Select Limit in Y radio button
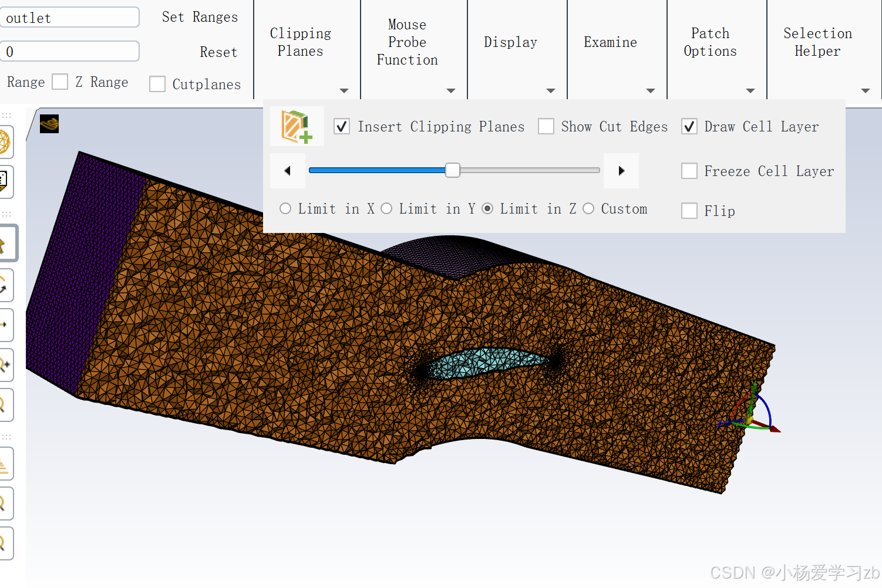Image resolution: width=882 pixels, height=588 pixels. (386, 208)
